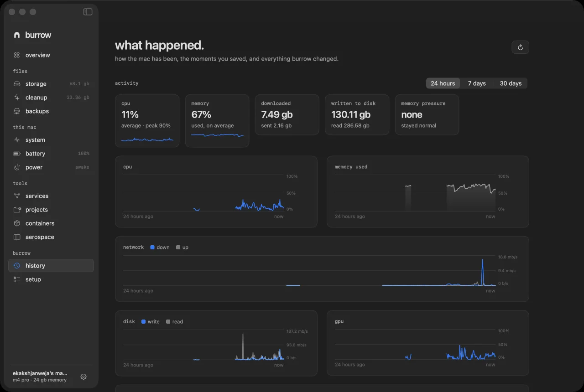Click the "187.2 mb/s" disk axis label
Image resolution: width=584 pixels, height=392 pixels.
pyautogui.click(x=297, y=331)
